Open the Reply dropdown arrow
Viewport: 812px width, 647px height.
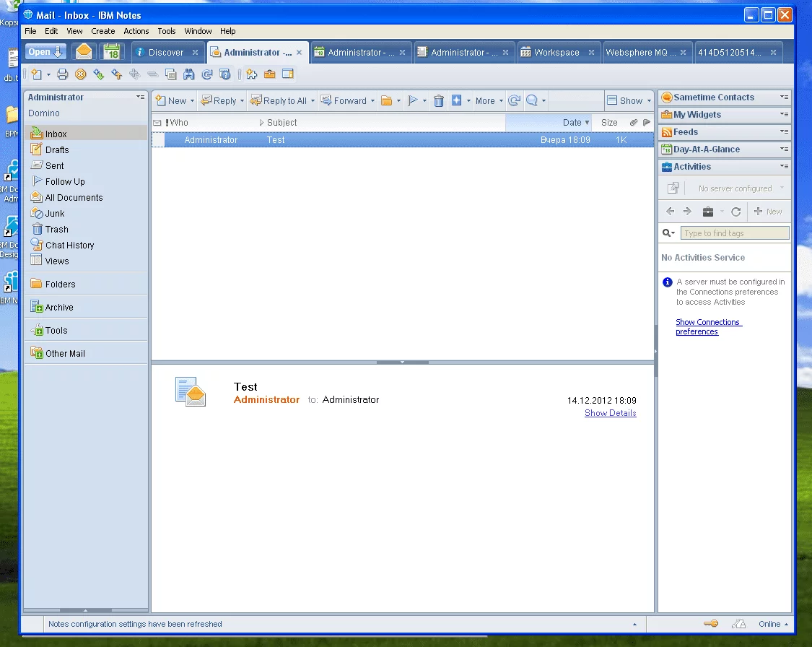click(241, 101)
